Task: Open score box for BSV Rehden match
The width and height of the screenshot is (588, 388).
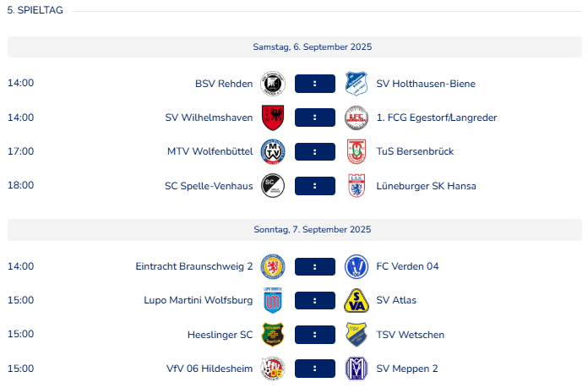Action: [315, 84]
